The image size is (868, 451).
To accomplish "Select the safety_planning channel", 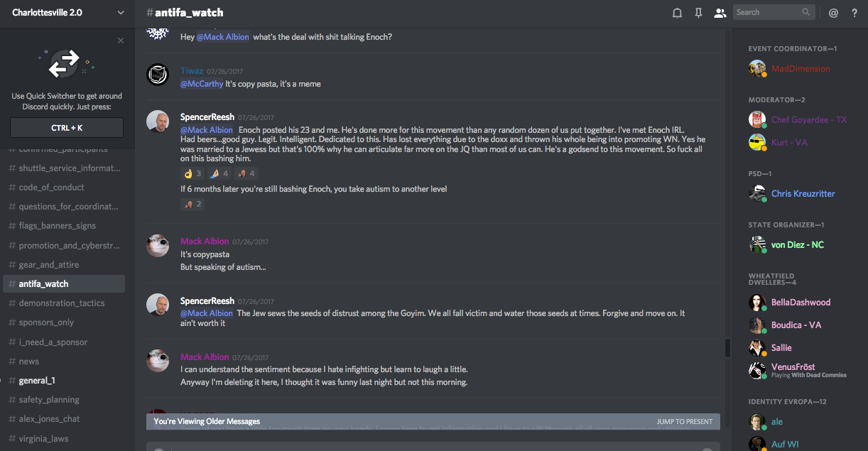I will coord(49,400).
